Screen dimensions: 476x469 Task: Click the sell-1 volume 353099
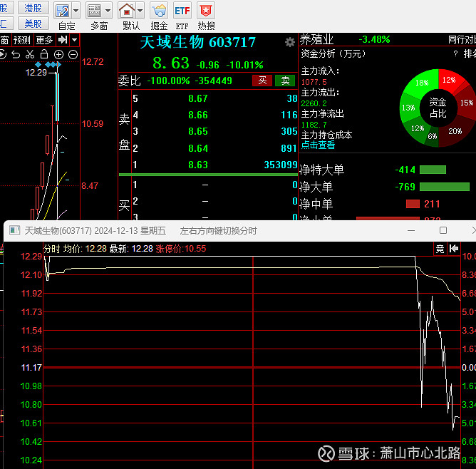pyautogui.click(x=281, y=165)
